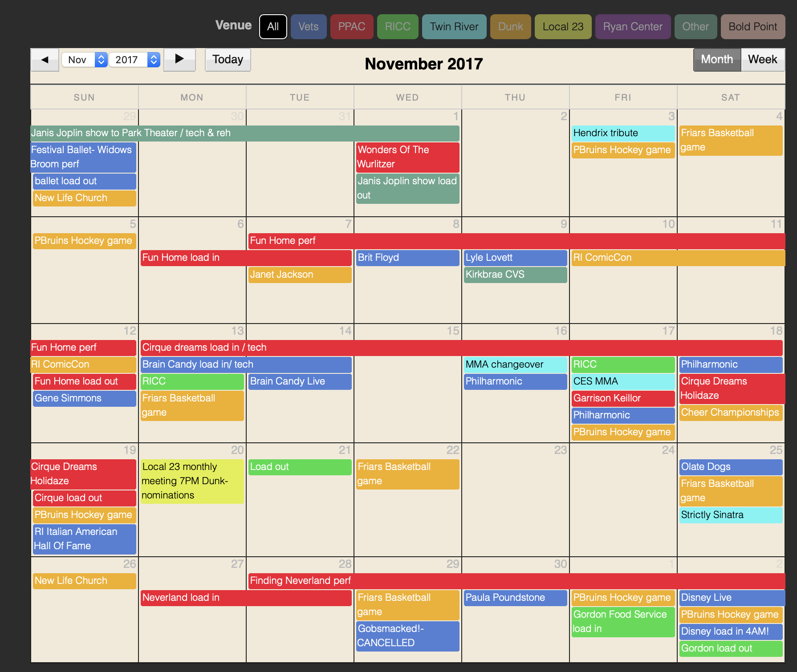Open the 2017 year dropdown

(x=134, y=60)
